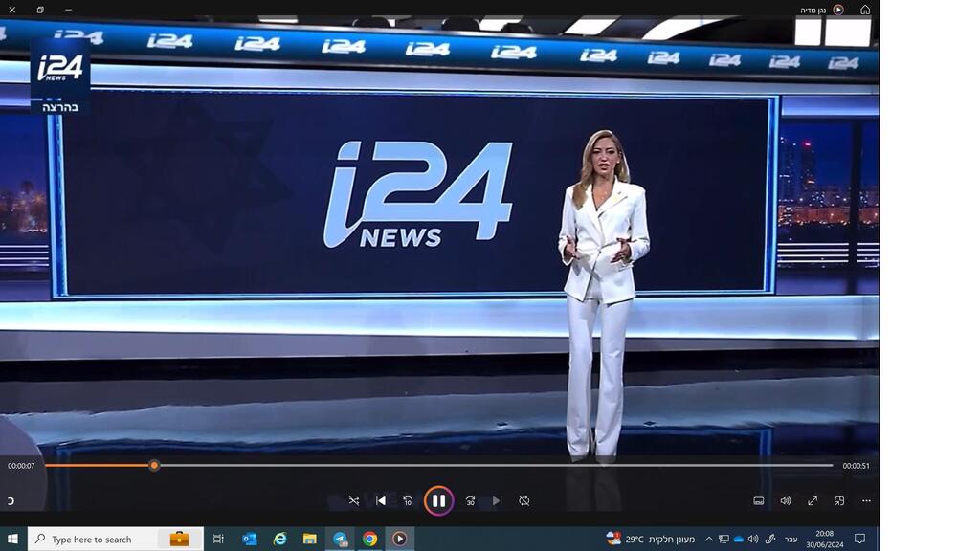Click the Type here to search box

coord(116,539)
